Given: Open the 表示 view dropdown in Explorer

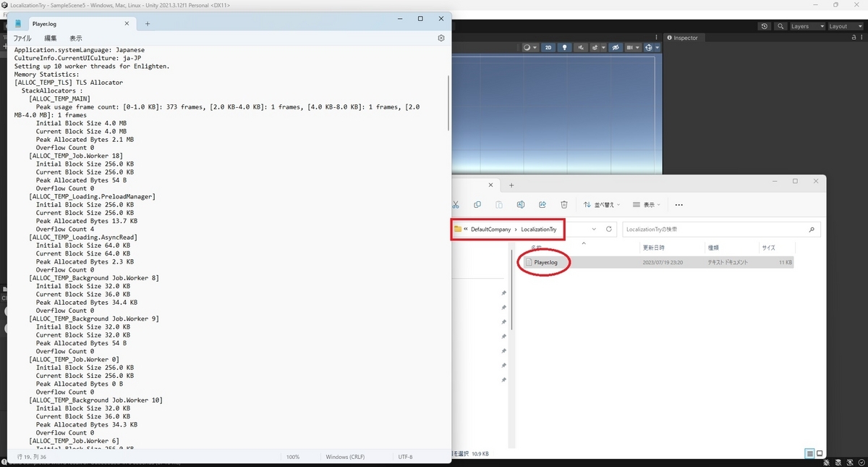Looking at the screenshot, I should [x=646, y=204].
